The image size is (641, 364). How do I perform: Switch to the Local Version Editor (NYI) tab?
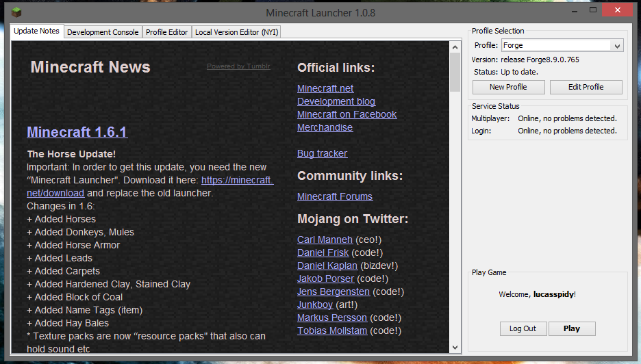(x=236, y=32)
